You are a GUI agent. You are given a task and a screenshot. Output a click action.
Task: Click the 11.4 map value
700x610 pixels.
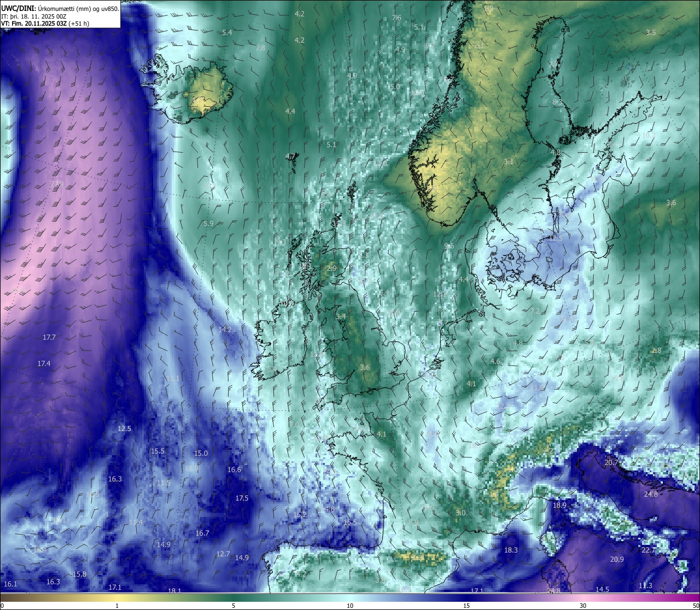point(136,522)
